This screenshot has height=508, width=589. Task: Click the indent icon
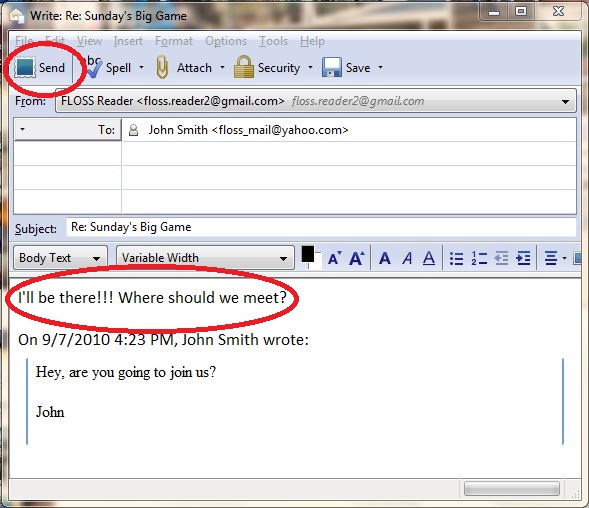(x=523, y=258)
